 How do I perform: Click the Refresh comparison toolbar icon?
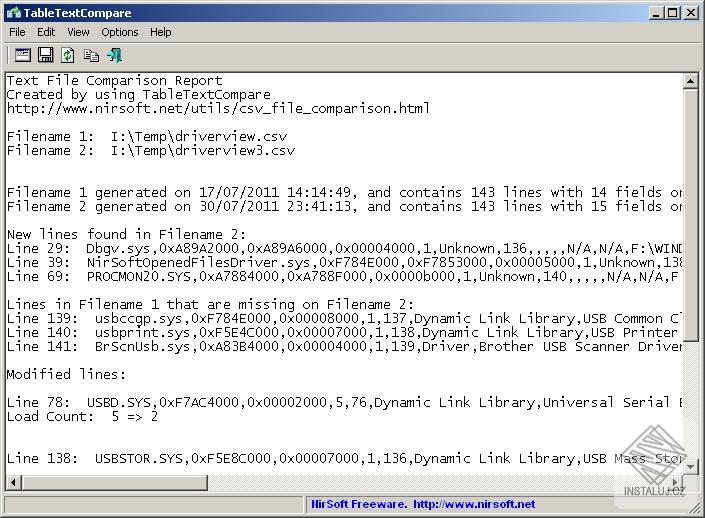[68, 55]
